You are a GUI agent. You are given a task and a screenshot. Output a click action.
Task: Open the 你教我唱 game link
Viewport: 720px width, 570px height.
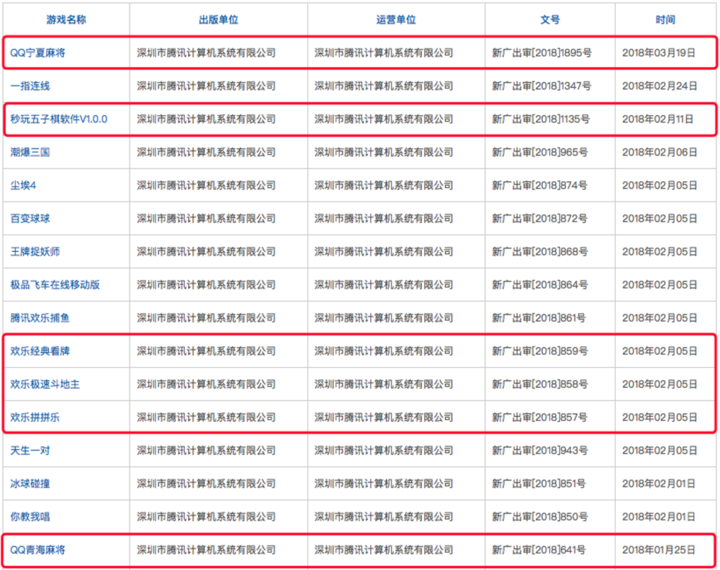[x=30, y=516]
